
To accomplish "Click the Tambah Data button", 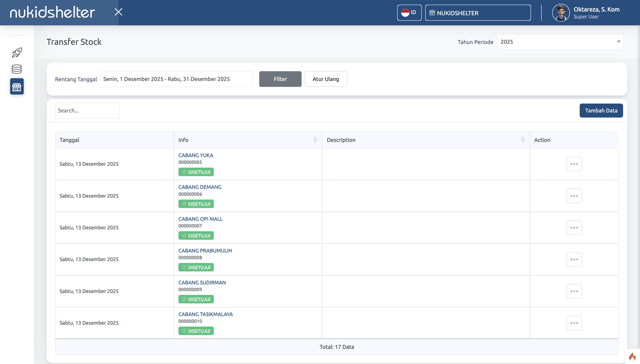I will [601, 111].
